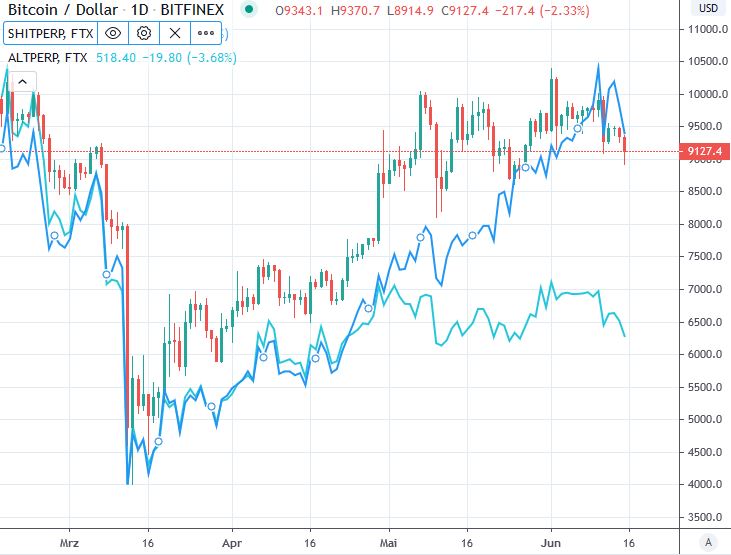Open the USD currency selector
Image resolution: width=731 pixels, height=555 pixels.
click(x=707, y=8)
